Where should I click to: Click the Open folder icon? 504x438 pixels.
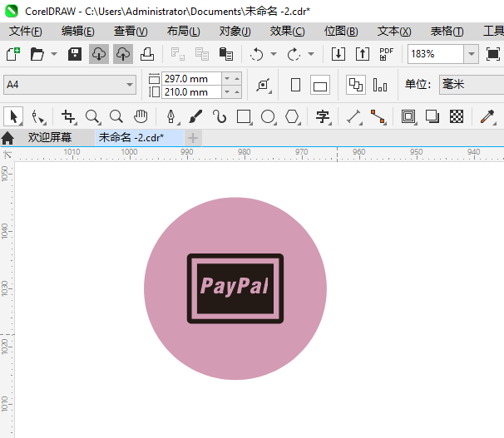(37, 54)
